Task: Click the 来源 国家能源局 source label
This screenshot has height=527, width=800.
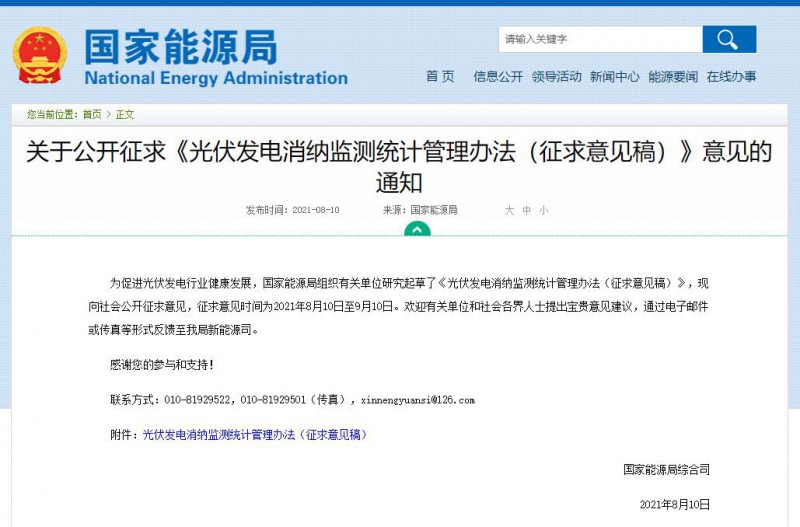Action: coord(420,210)
